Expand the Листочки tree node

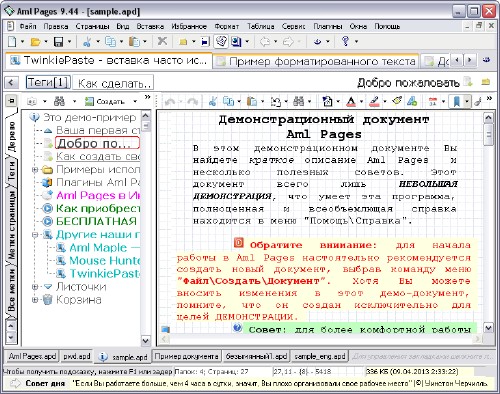coord(35,287)
